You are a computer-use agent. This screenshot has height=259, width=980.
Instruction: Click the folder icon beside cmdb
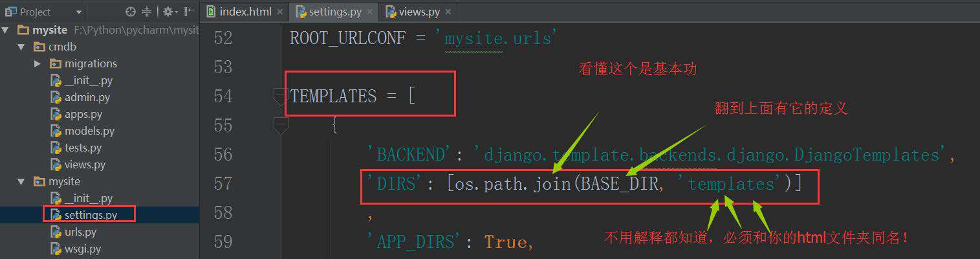coord(39,47)
